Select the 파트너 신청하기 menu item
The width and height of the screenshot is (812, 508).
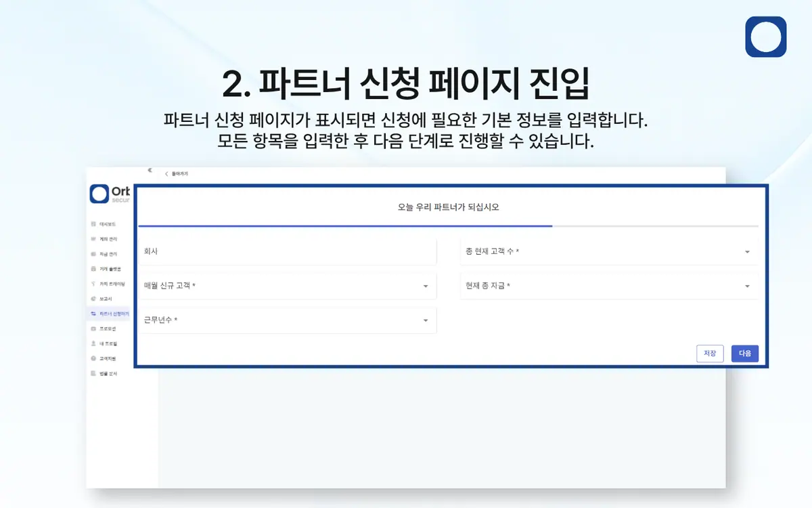click(x=109, y=314)
